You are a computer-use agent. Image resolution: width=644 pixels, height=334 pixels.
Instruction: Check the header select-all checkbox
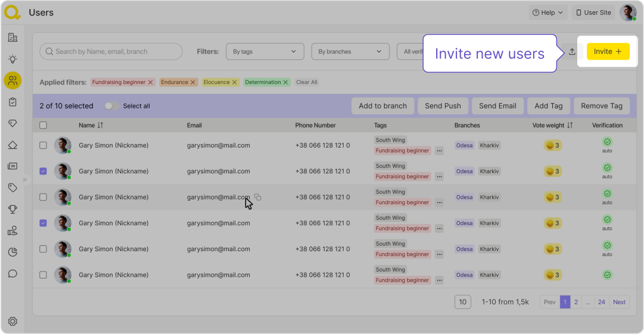coord(43,126)
